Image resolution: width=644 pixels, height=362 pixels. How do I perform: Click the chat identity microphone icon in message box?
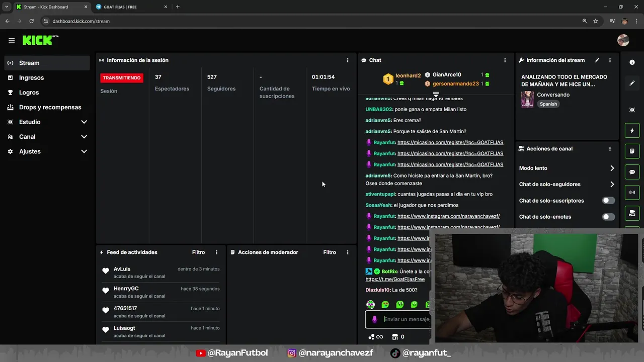pos(374,319)
